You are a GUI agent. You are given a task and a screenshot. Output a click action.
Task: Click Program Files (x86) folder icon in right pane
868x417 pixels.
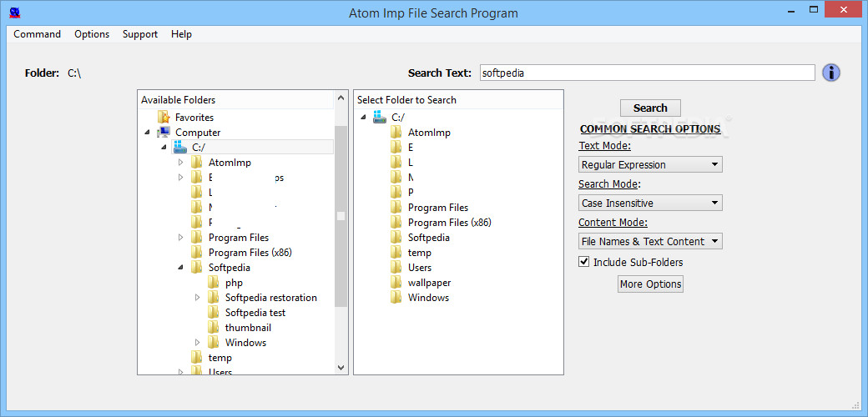396,223
